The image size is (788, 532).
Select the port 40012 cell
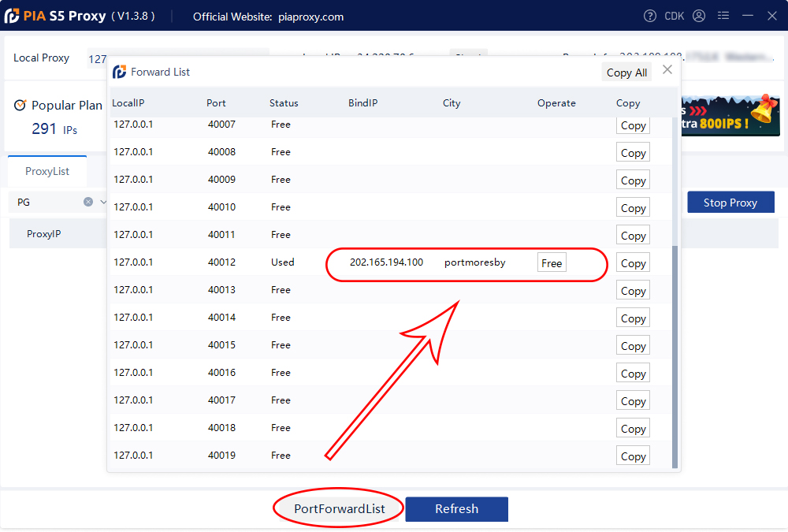(x=221, y=262)
